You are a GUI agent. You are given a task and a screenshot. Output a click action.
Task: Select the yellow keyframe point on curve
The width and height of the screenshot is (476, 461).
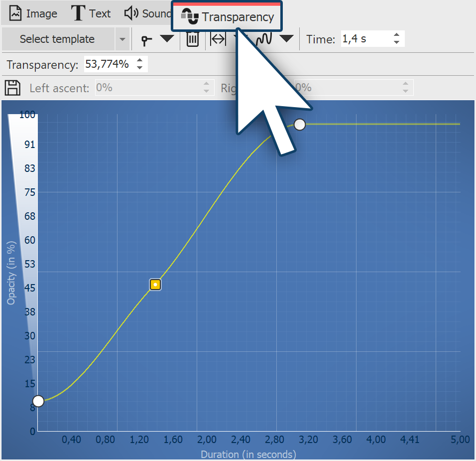click(156, 285)
